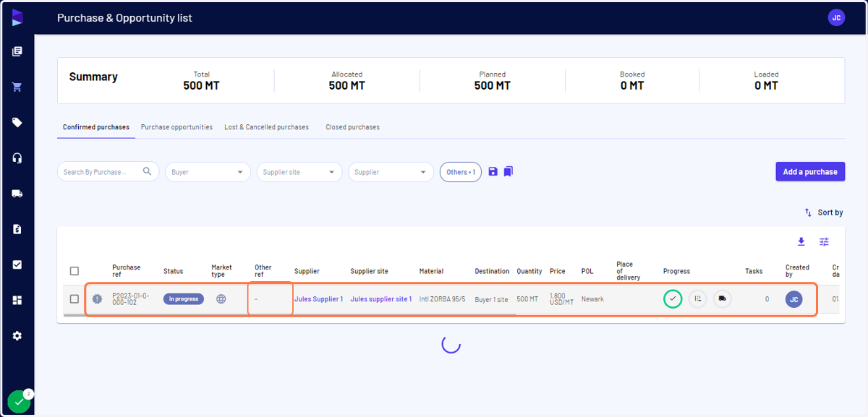Click the Buyer 1 site destination cell
The width and height of the screenshot is (868, 417).
click(x=492, y=299)
